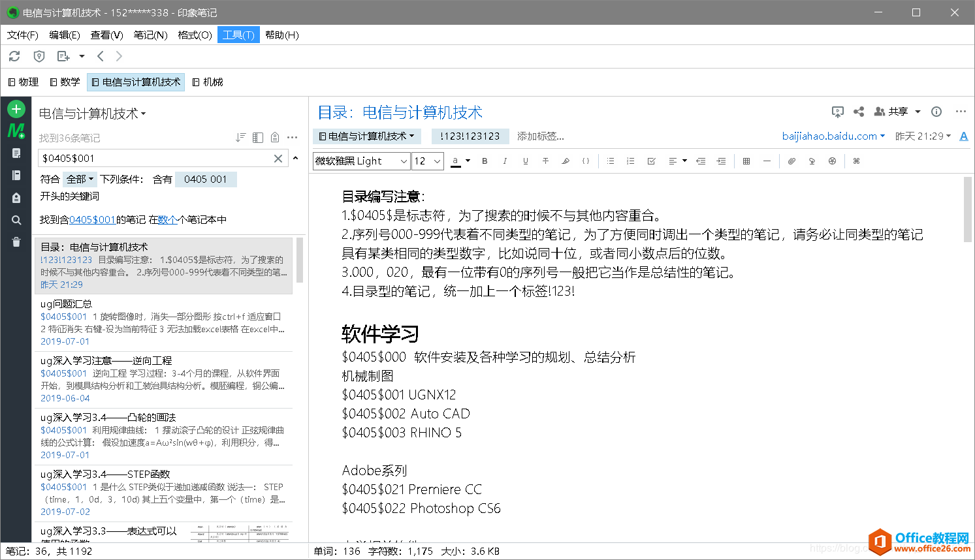
Task: Open the 工具(T) menu
Action: [x=238, y=35]
